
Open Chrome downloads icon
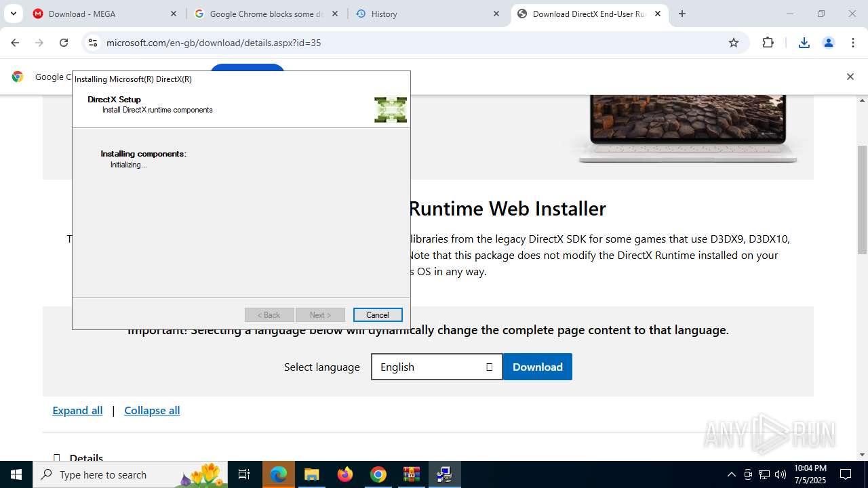804,43
